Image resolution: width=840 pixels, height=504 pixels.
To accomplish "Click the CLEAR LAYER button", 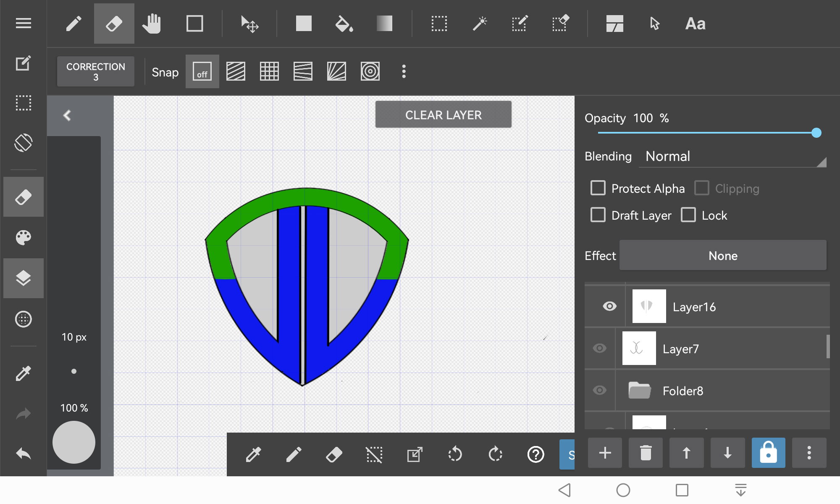I will click(x=444, y=114).
